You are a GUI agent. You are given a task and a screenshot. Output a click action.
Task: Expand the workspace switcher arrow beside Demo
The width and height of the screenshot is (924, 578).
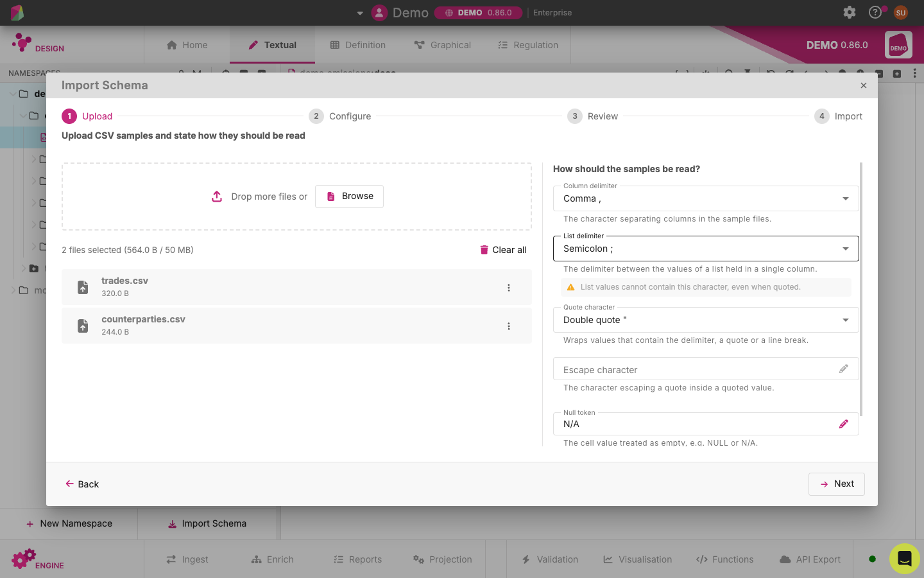[x=360, y=13]
